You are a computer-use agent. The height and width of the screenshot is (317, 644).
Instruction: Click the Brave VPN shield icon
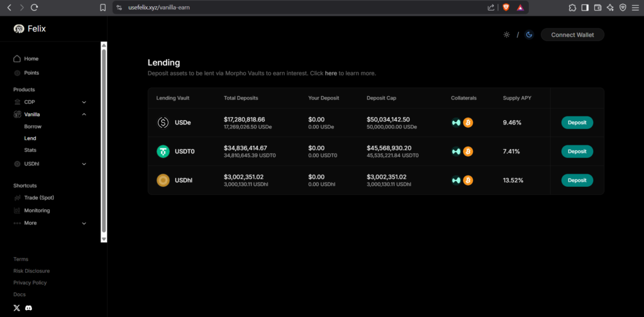pos(623,8)
